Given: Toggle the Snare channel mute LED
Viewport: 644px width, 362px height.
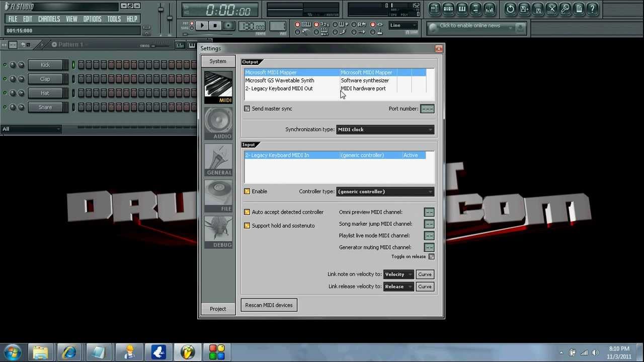Looking at the screenshot, I should coord(5,107).
